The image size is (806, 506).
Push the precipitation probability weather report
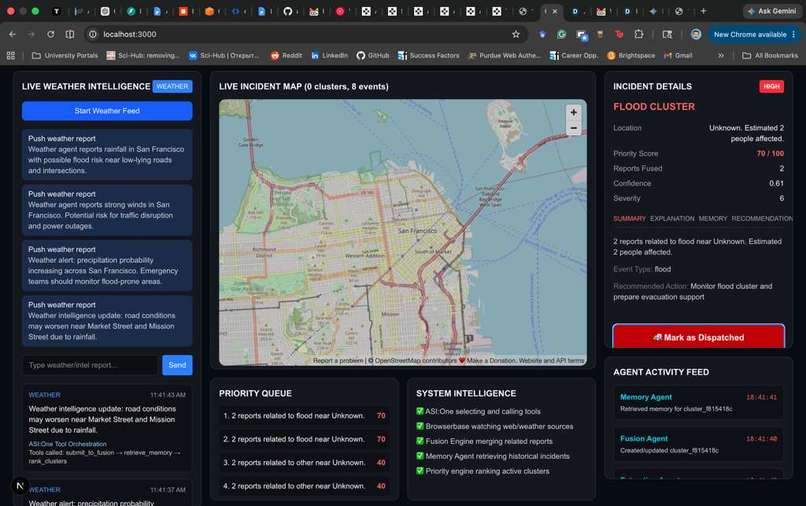pos(107,265)
